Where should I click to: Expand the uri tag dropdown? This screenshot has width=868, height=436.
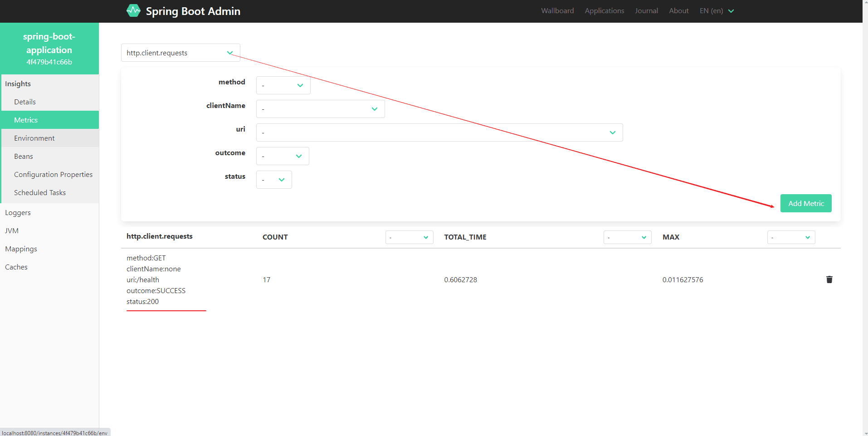tap(439, 132)
